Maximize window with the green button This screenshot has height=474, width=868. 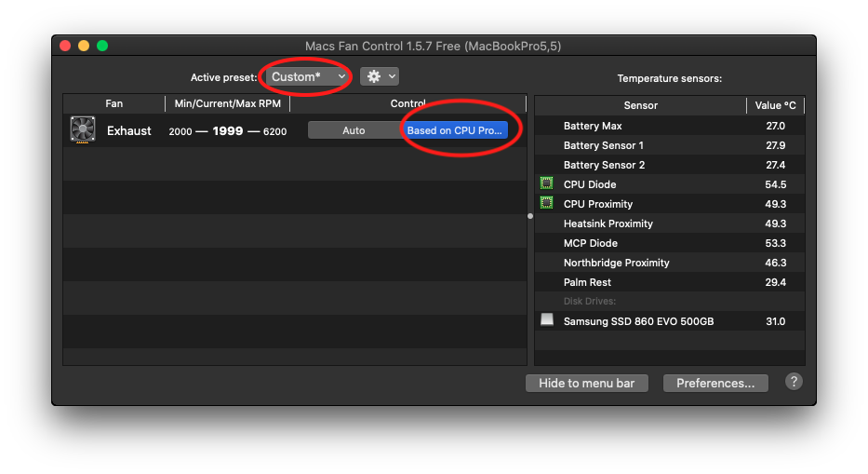click(102, 46)
